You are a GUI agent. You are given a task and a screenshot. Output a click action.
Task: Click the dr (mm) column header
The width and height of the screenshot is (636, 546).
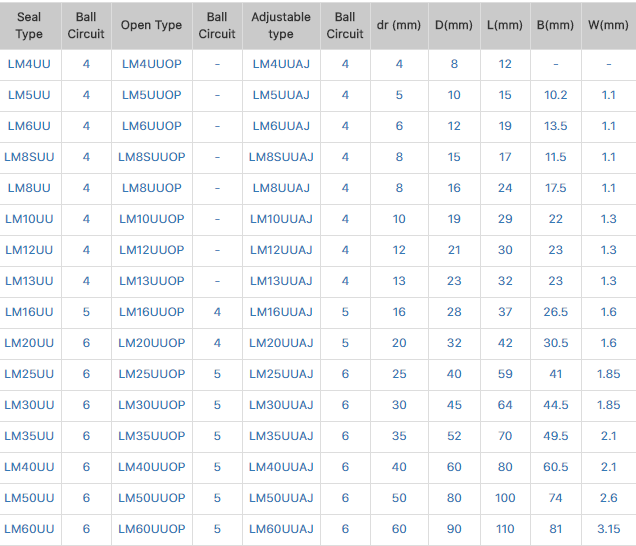tap(399, 25)
